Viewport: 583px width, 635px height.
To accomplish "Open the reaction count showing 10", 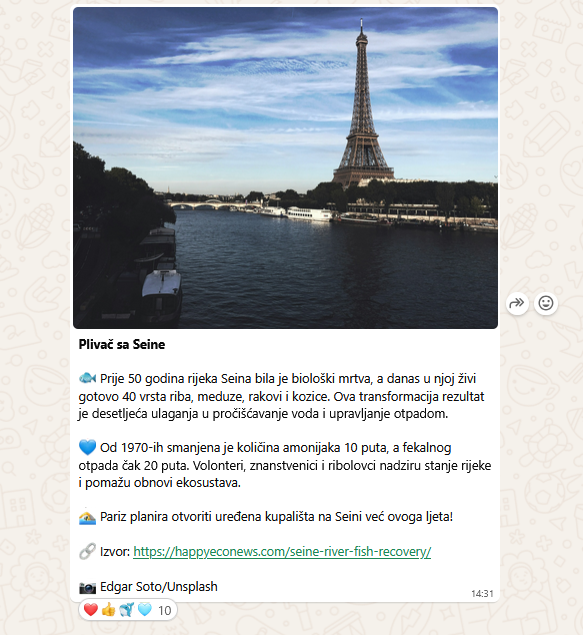I will pos(164,610).
